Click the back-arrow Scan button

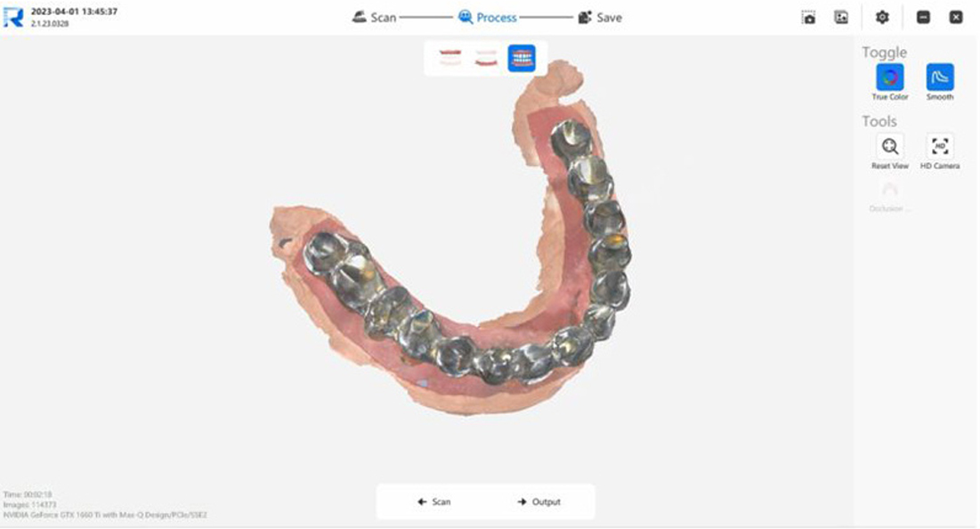click(433, 501)
